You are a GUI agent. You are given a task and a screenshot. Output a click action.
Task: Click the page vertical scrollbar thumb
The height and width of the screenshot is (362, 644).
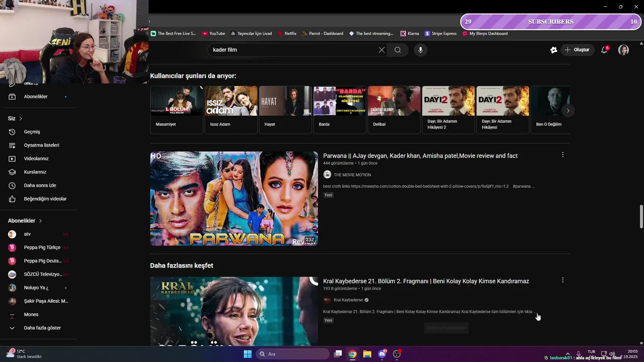(641, 217)
